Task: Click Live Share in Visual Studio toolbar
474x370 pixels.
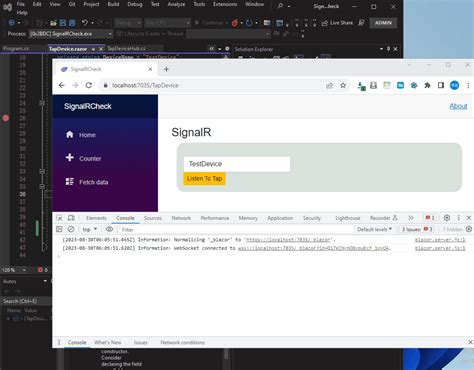Action: click(x=337, y=23)
